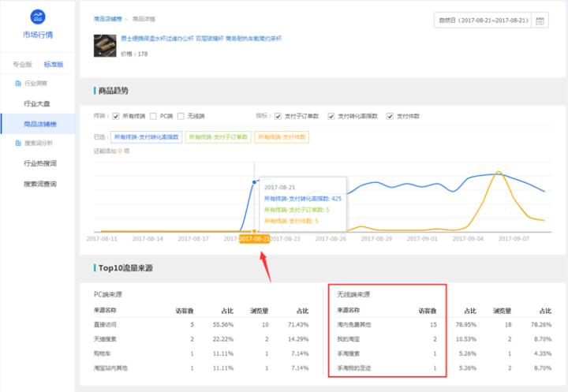
Task: Click the 商品趋势 section title
Action: [114, 91]
